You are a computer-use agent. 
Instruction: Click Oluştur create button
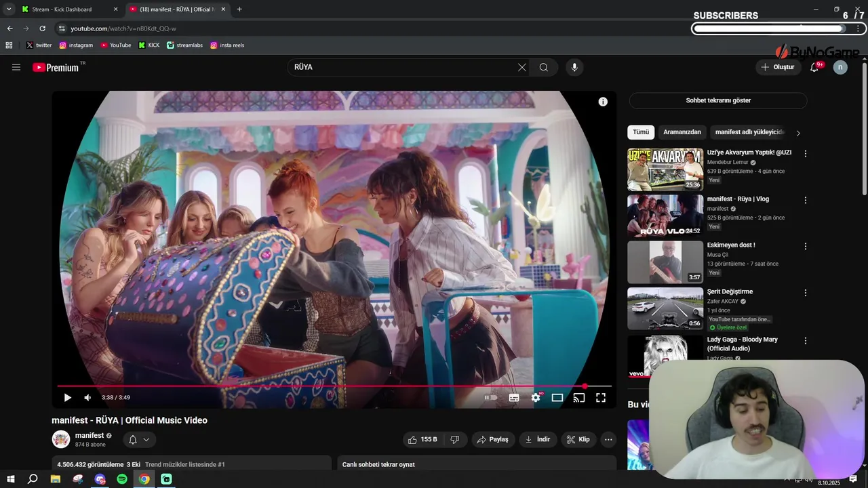(x=778, y=67)
